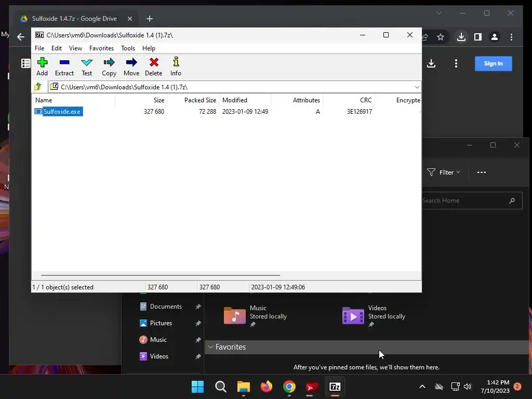
Task: Open the Music folder stored locally
Action: click(x=255, y=315)
